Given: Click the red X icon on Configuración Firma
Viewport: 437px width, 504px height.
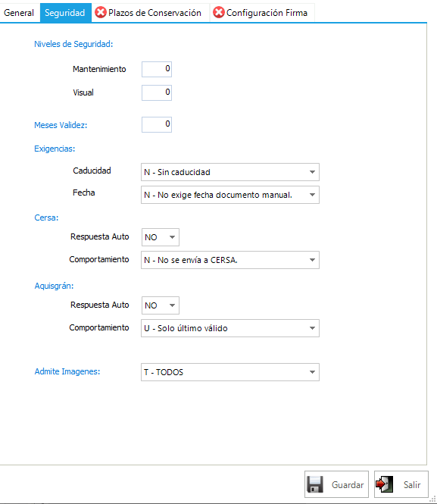Looking at the screenshot, I should [x=219, y=13].
